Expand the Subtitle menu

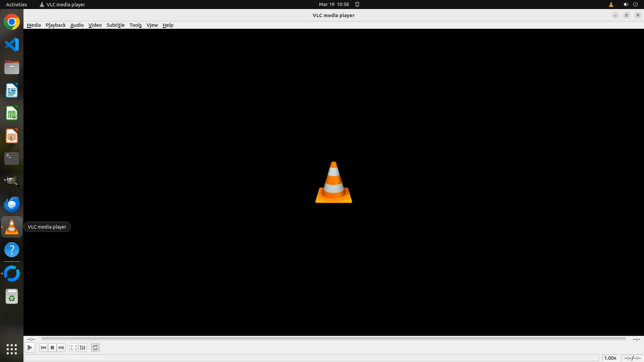(115, 25)
